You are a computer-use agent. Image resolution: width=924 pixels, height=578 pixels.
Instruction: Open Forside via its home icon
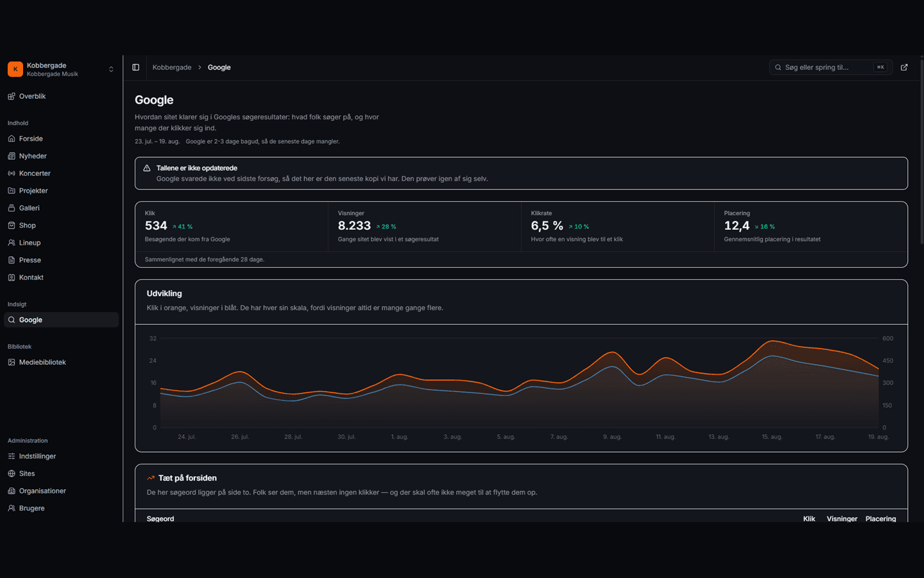12,139
